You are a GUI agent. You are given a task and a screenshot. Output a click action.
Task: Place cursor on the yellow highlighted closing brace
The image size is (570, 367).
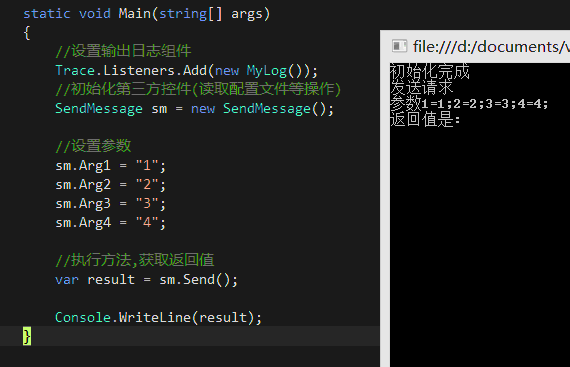27,336
